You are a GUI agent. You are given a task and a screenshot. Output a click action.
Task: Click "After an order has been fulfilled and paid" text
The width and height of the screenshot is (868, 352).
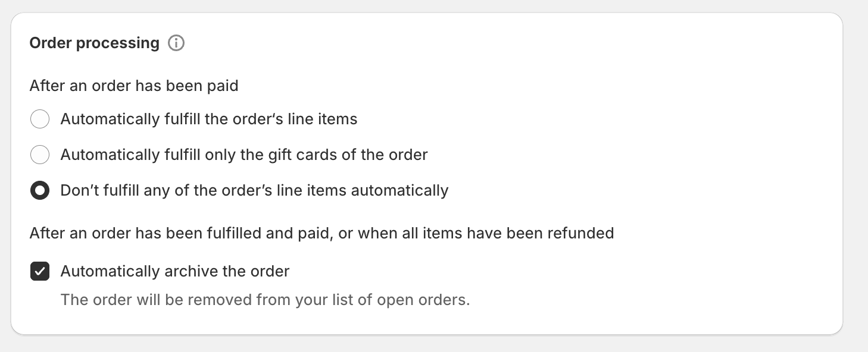180,233
